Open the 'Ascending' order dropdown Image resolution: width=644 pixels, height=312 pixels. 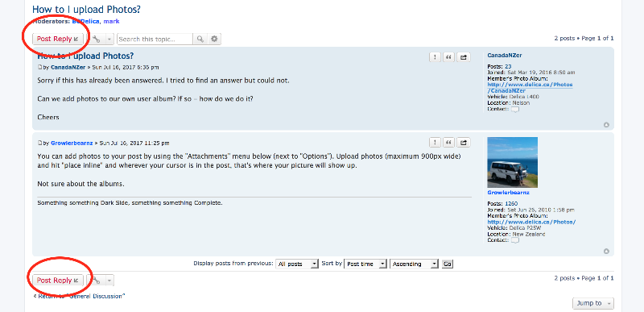tap(415, 264)
